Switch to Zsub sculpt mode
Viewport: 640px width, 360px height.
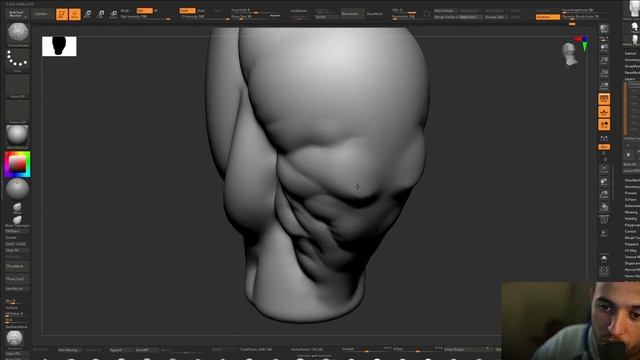[x=201, y=11]
